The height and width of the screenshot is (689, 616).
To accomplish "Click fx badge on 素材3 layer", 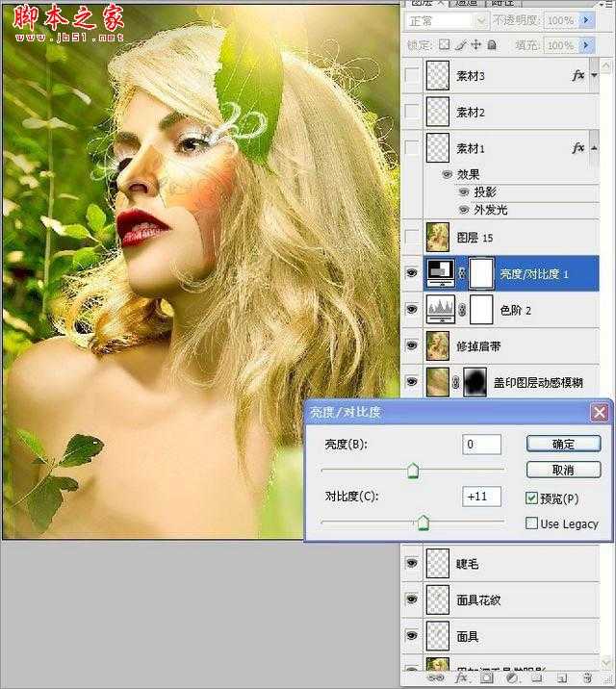I will 578,76.
